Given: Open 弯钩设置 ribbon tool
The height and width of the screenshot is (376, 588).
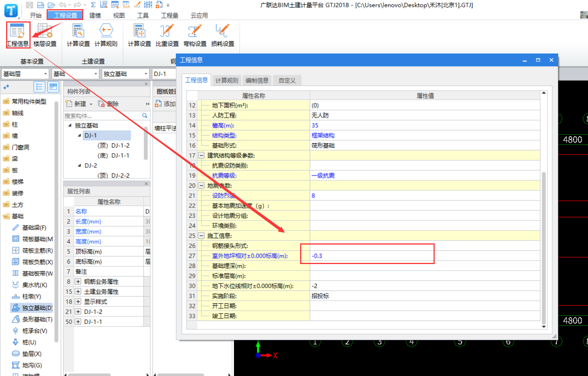Looking at the screenshot, I should [195, 35].
